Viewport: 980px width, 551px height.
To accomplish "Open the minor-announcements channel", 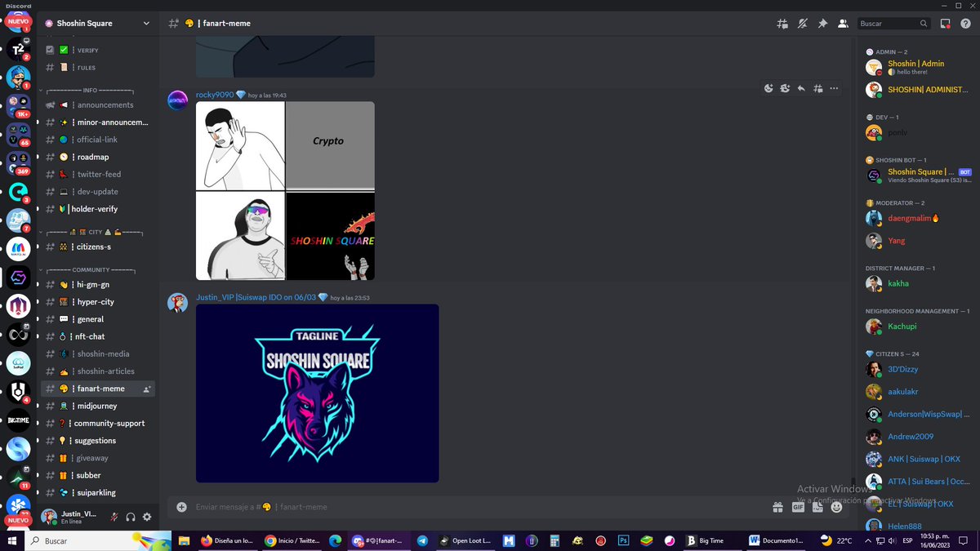I will click(x=98, y=122).
